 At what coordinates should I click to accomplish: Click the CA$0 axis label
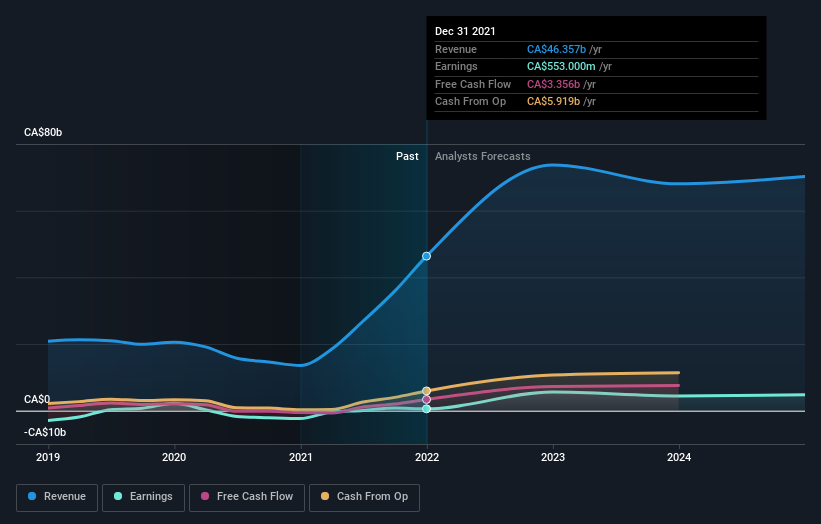coord(37,399)
